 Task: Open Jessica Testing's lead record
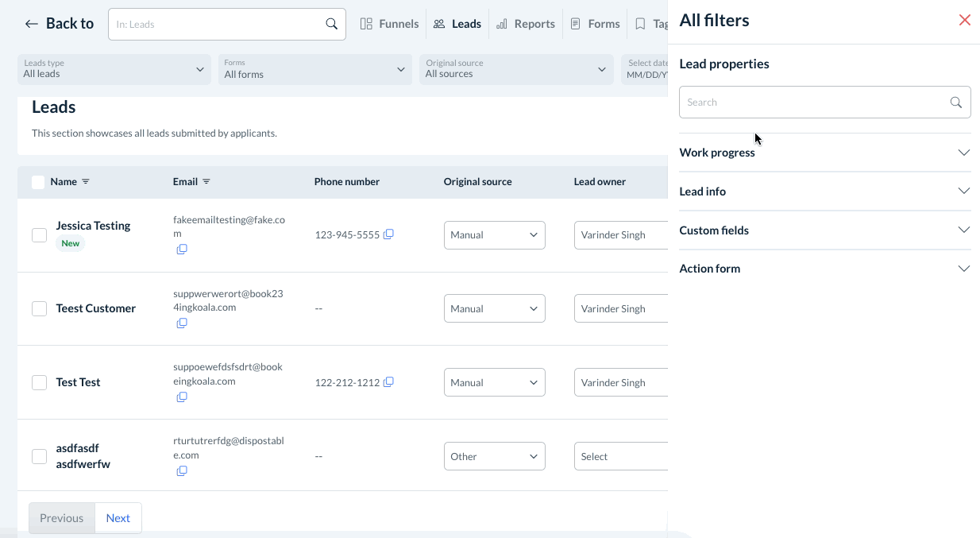(x=93, y=226)
